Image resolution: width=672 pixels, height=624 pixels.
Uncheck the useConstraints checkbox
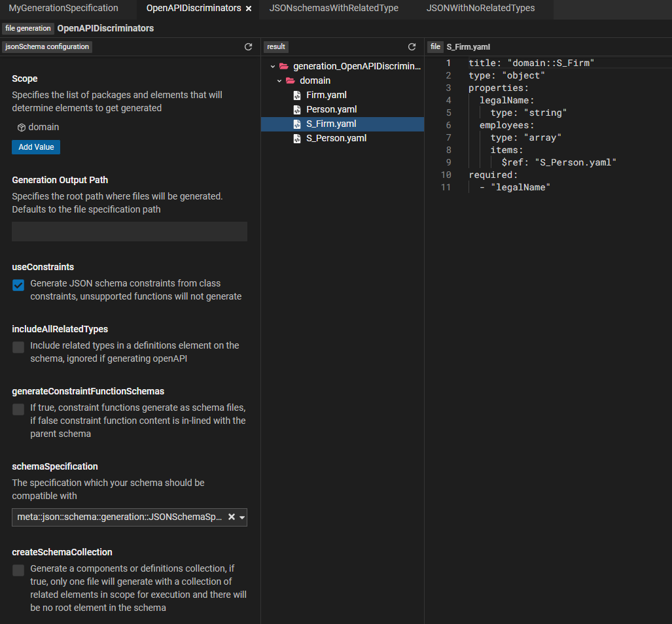click(18, 285)
